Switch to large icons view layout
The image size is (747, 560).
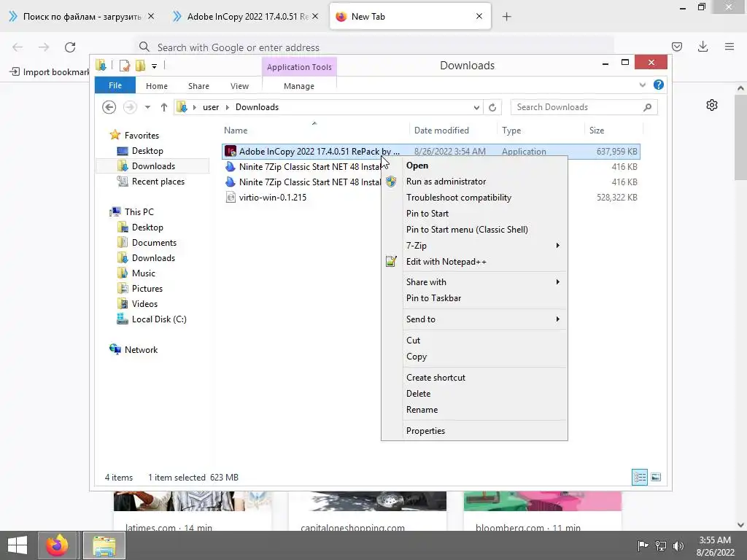pos(656,477)
